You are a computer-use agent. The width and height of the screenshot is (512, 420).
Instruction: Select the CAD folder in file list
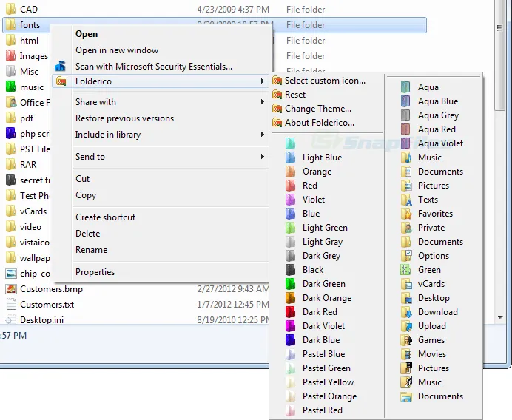[29, 10]
